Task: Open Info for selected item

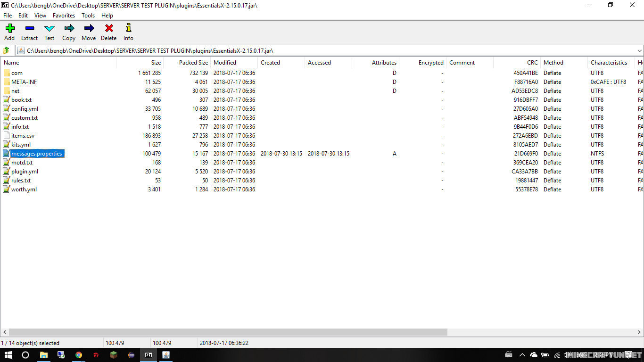Action: point(128,32)
